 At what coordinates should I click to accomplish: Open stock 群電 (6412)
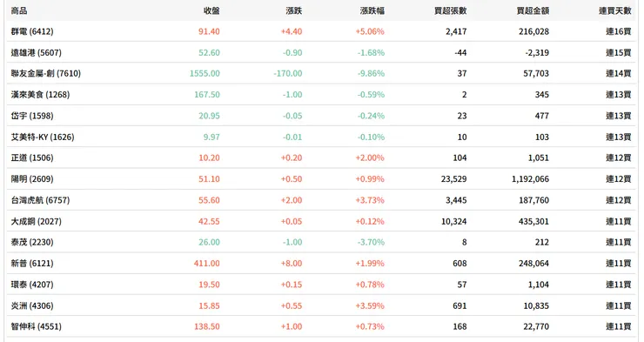(32, 31)
